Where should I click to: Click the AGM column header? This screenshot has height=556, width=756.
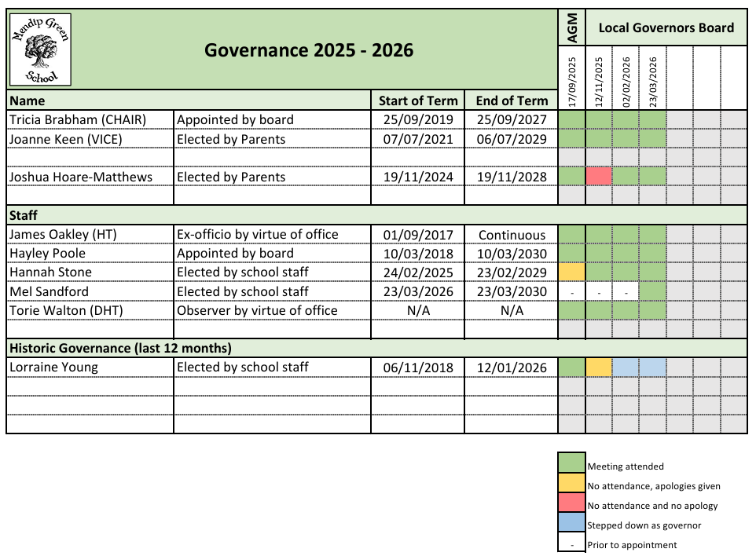coord(571,27)
